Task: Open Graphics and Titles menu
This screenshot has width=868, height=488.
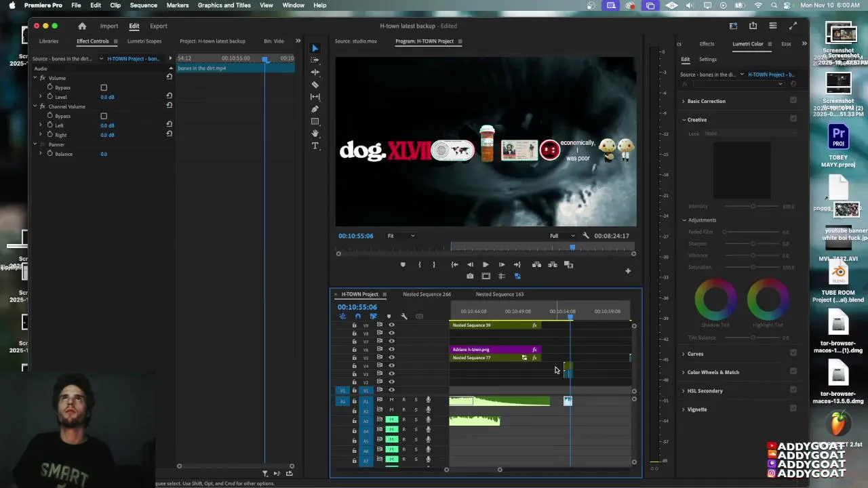Action: click(x=224, y=5)
